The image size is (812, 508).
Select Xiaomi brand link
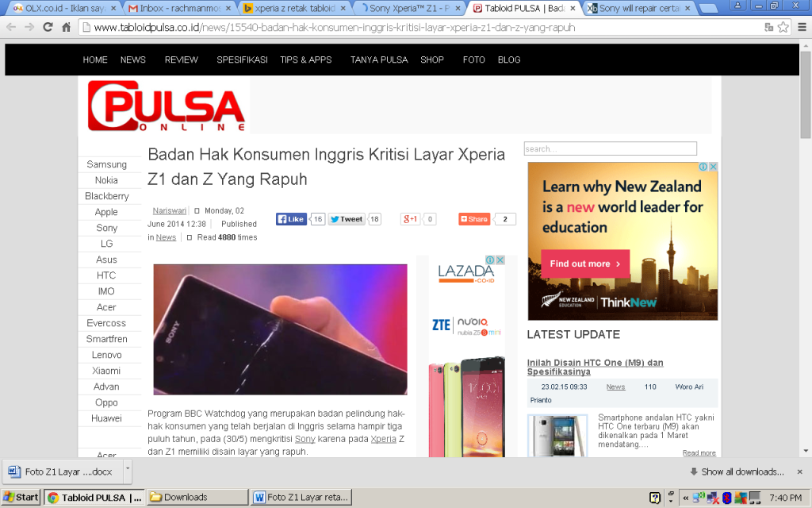(x=106, y=371)
